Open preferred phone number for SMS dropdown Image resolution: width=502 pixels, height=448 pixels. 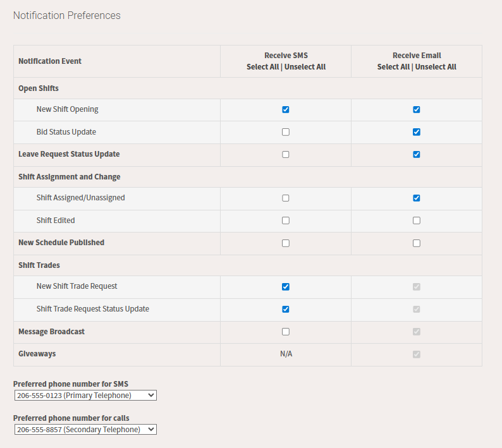click(85, 396)
